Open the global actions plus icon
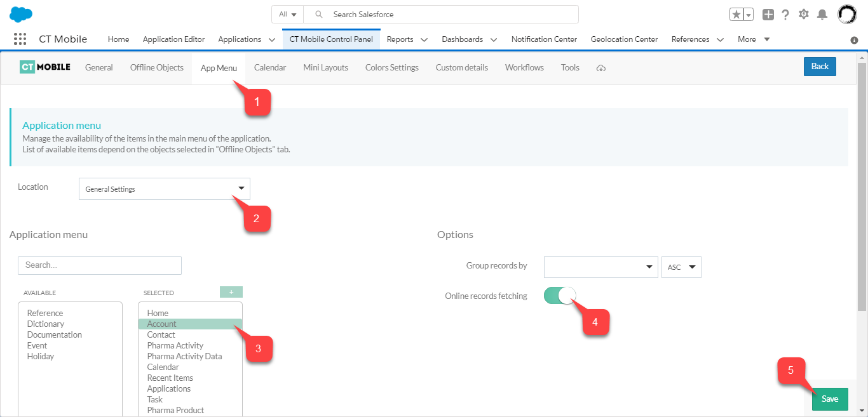 768,15
